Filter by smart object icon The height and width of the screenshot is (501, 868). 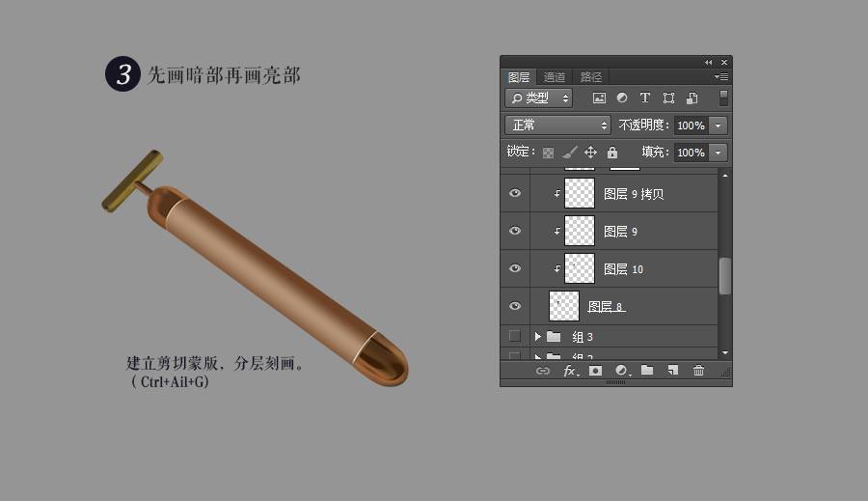click(x=692, y=98)
